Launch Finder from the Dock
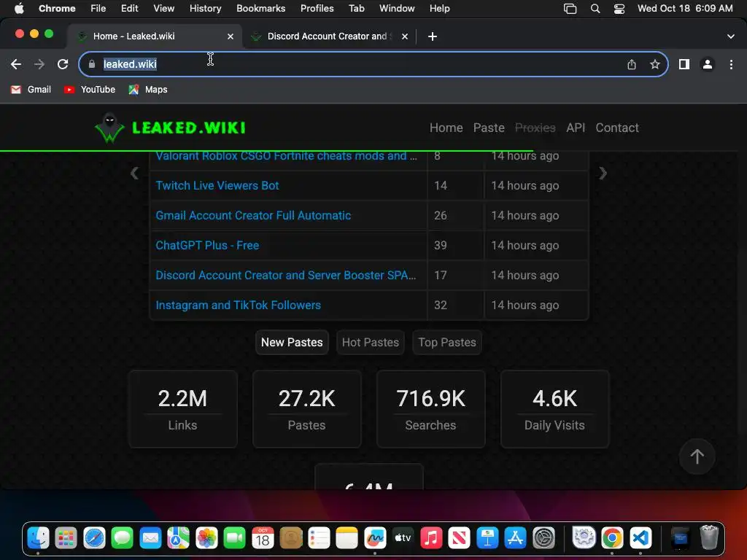Screen dimensions: 747x560 click(x=38, y=539)
